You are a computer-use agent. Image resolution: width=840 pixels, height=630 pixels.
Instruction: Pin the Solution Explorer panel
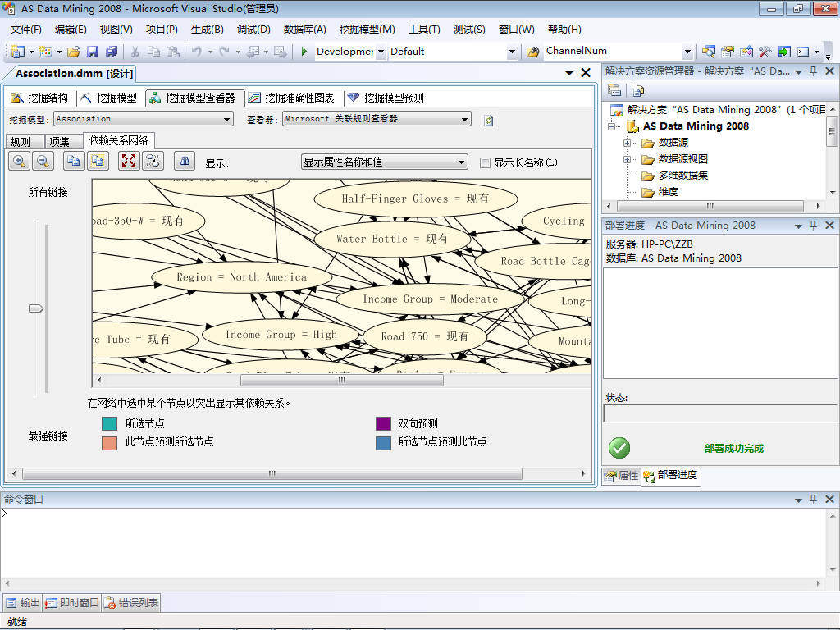pos(813,71)
